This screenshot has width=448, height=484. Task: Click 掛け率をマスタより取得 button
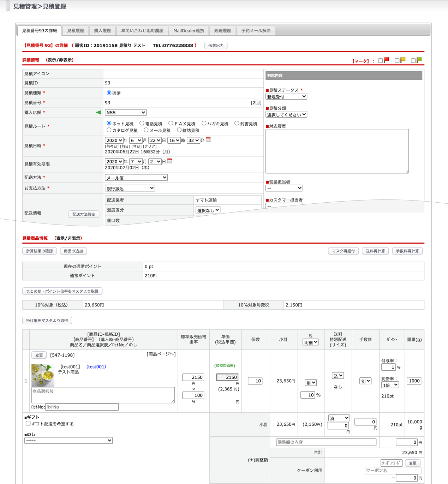pyautogui.click(x=47, y=321)
